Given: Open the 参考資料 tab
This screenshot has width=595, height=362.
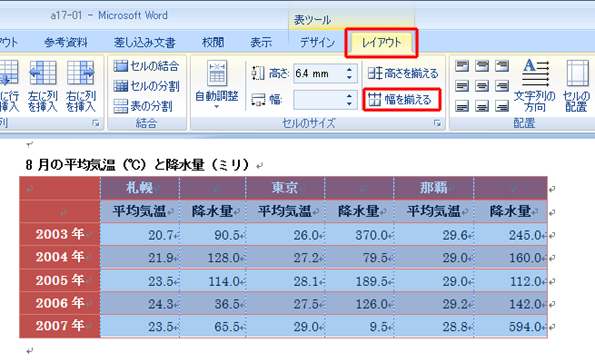Looking at the screenshot, I should coord(66,42).
